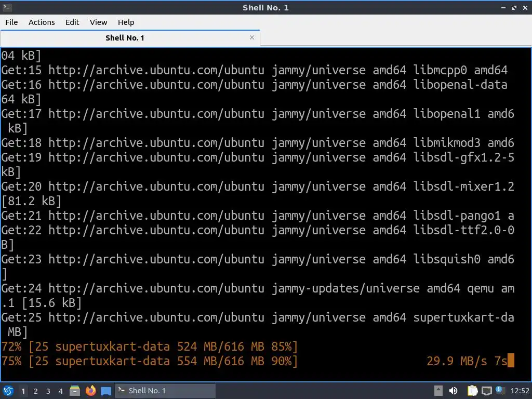Launch Firefox from the panel
Viewport: 532px width, 399px height.
tap(90, 391)
